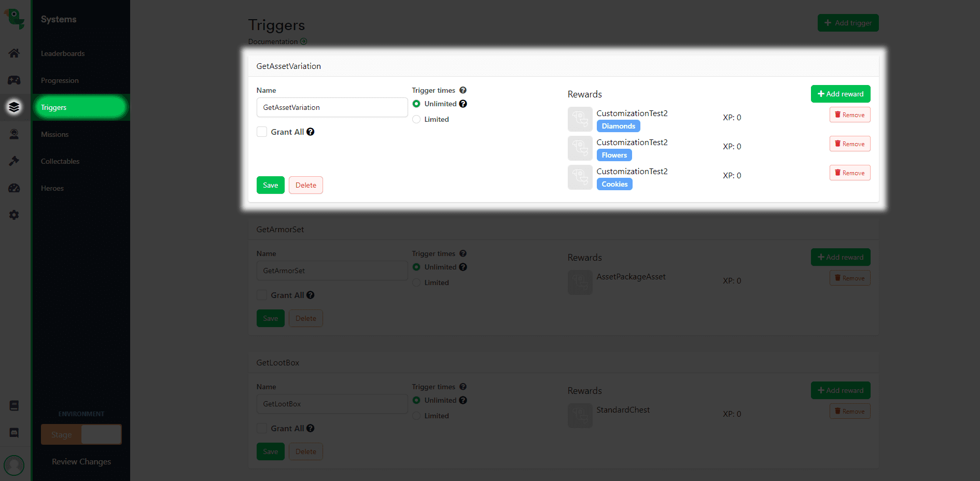The height and width of the screenshot is (481, 980).
Task: Click the Discord icon in sidebar
Action: click(14, 433)
